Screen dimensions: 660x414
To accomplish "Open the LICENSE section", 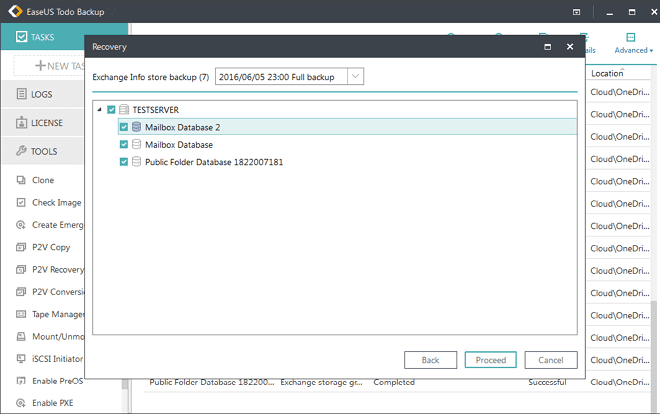I will point(43,123).
